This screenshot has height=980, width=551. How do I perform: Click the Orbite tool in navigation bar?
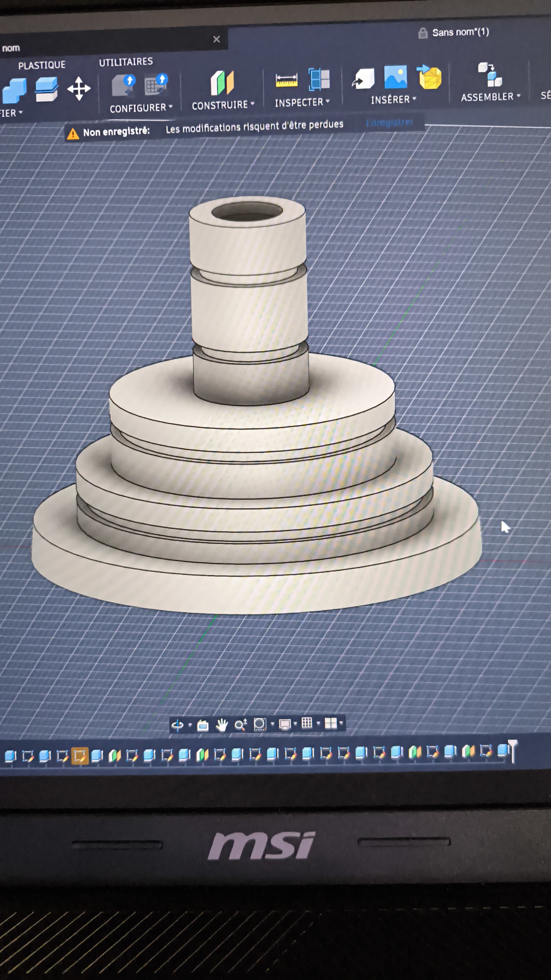[x=178, y=725]
